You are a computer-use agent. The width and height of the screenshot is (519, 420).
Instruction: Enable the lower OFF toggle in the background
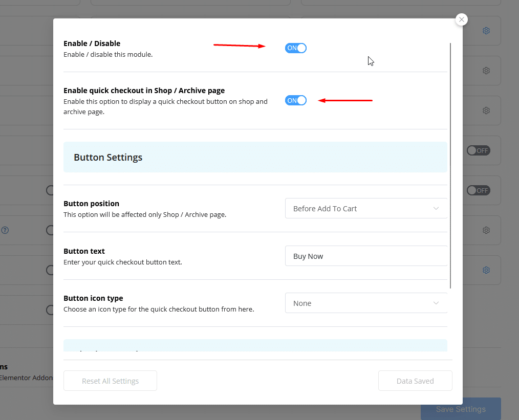tap(478, 190)
